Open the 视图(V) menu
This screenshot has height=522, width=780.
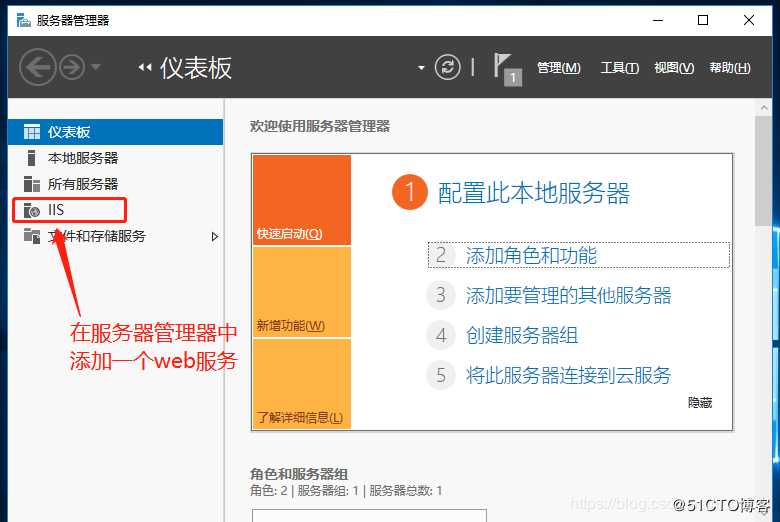click(x=674, y=68)
